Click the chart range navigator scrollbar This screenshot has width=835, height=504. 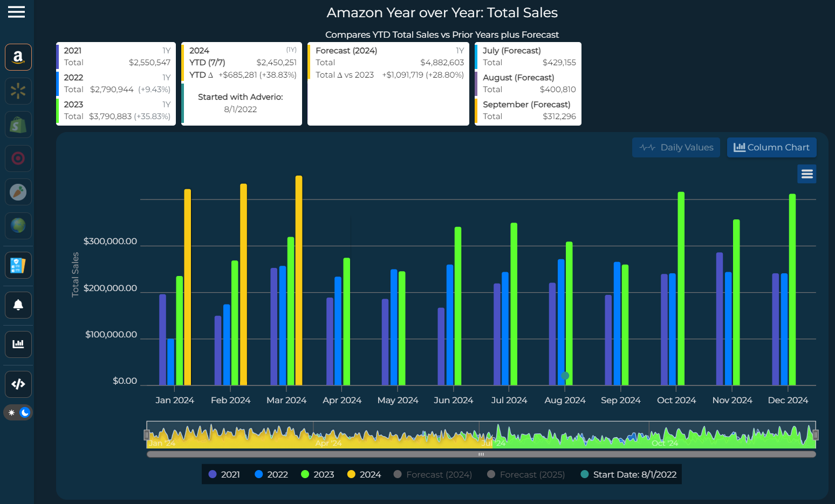[481, 454]
